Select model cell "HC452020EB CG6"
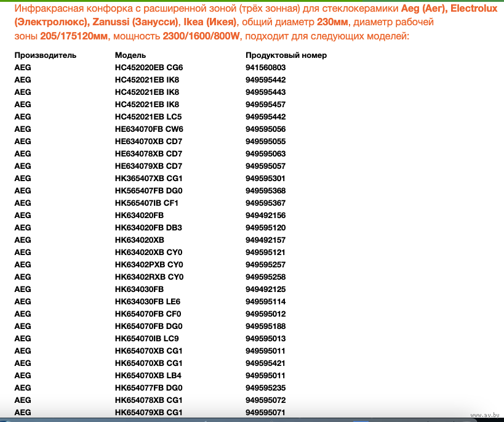This screenshot has width=504, height=422. [149, 68]
